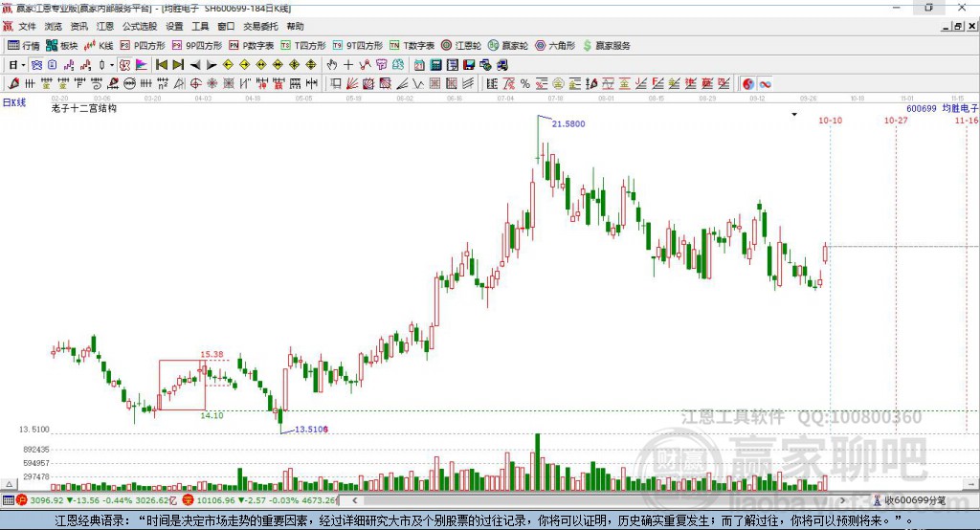Select the percent % retracement tool

[525, 84]
